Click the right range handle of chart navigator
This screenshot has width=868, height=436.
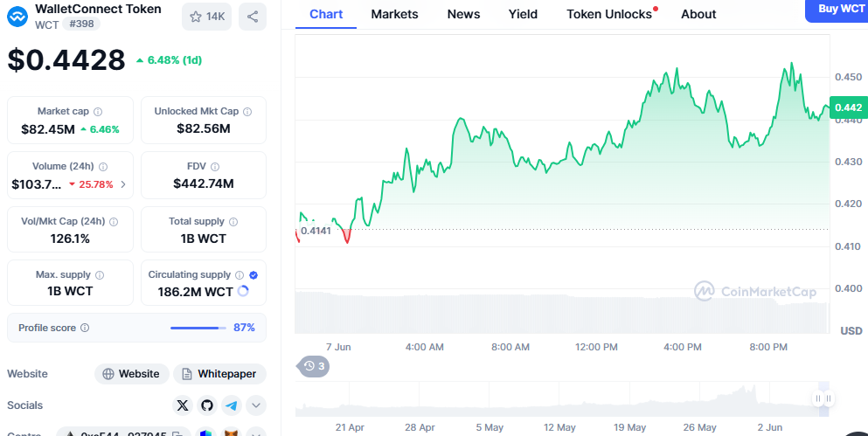(828, 398)
